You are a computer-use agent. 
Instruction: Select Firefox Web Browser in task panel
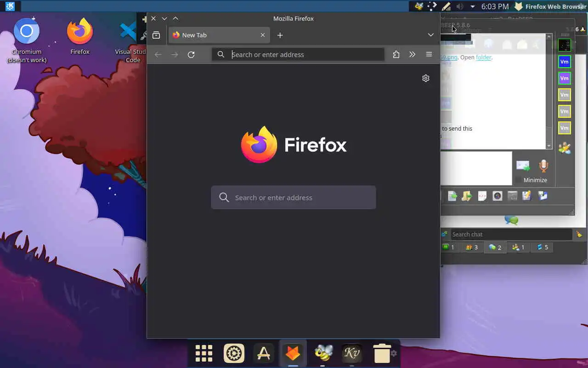click(x=550, y=6)
